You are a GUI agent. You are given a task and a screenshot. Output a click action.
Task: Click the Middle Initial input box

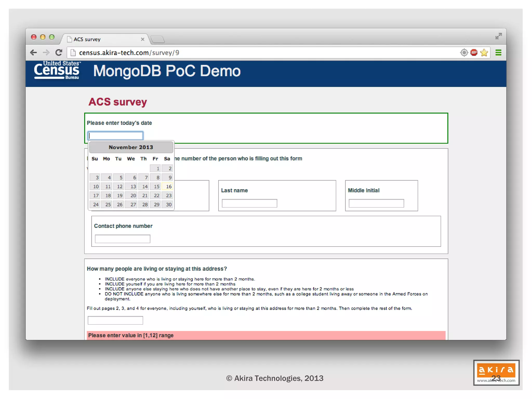pos(376,203)
